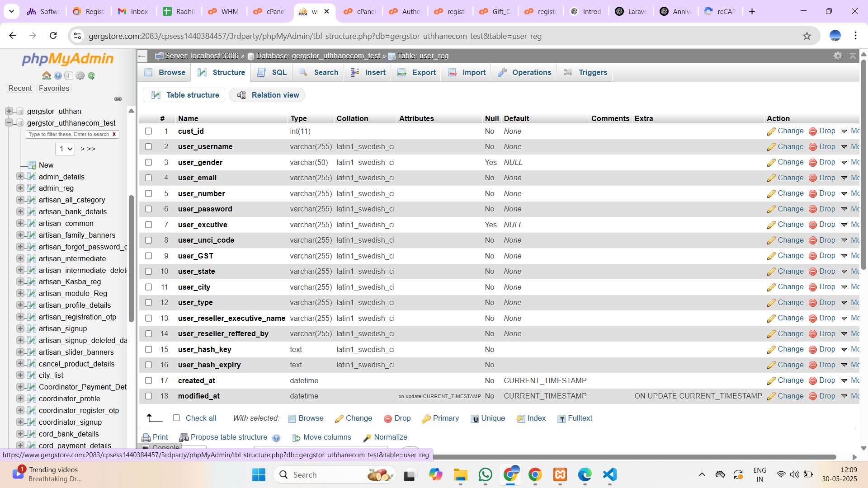Open the table page number dropdown

(65, 149)
